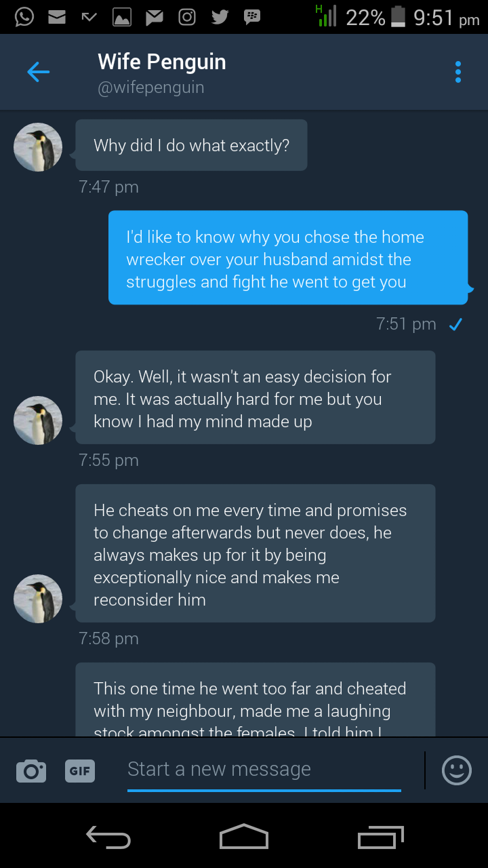Select the blue sent message bubble

click(288, 258)
